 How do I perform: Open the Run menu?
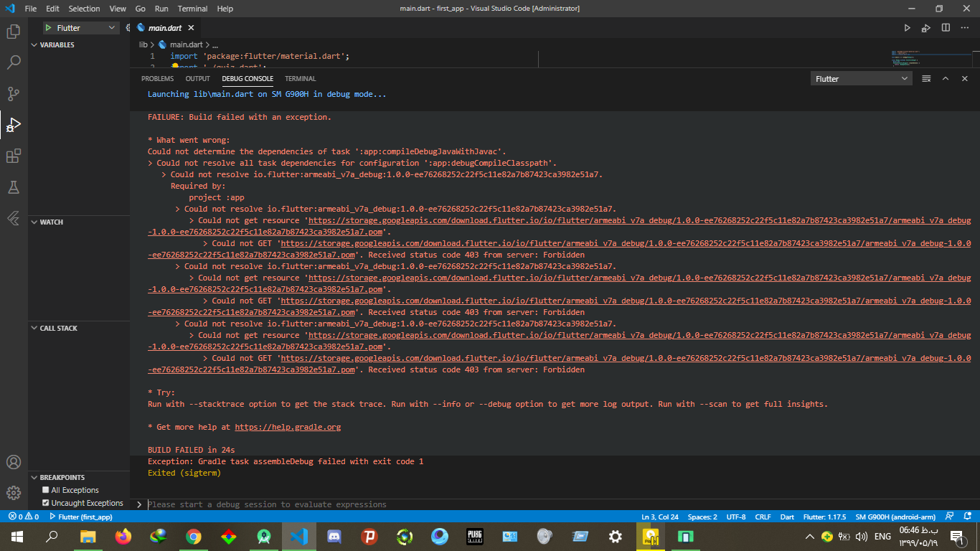pos(161,9)
